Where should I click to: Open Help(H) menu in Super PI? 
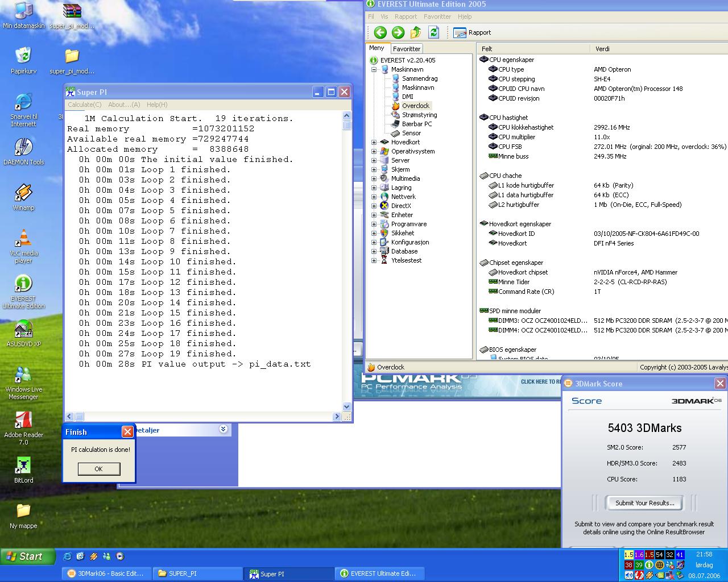tap(157, 105)
